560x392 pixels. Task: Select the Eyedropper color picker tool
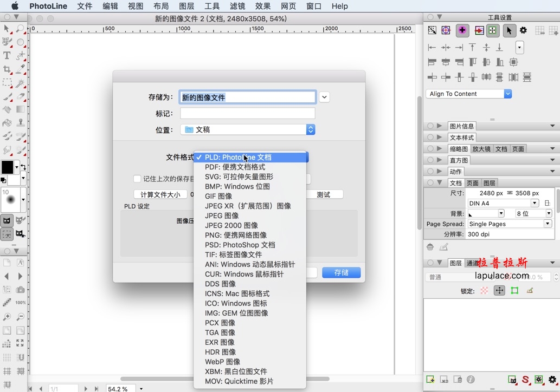point(21,69)
